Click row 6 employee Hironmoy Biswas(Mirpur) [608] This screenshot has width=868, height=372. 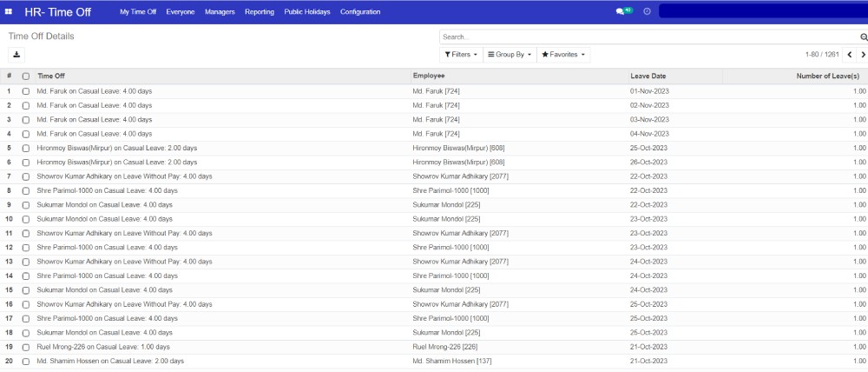[458, 163]
